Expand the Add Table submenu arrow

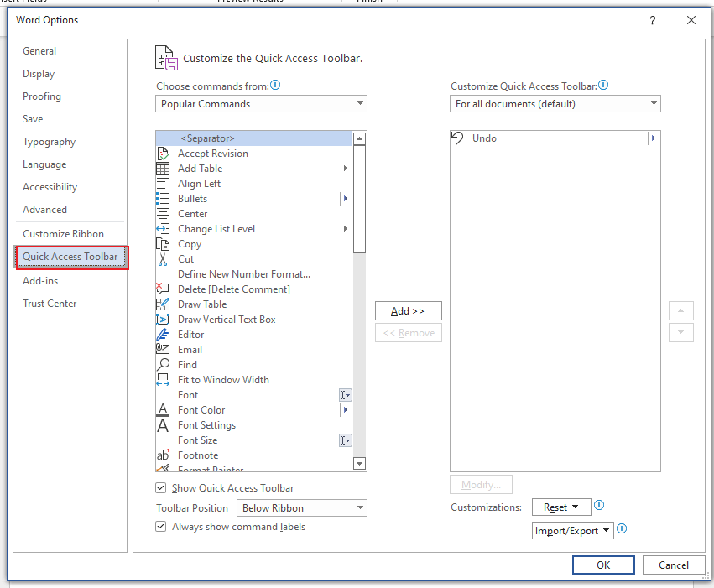pos(345,169)
